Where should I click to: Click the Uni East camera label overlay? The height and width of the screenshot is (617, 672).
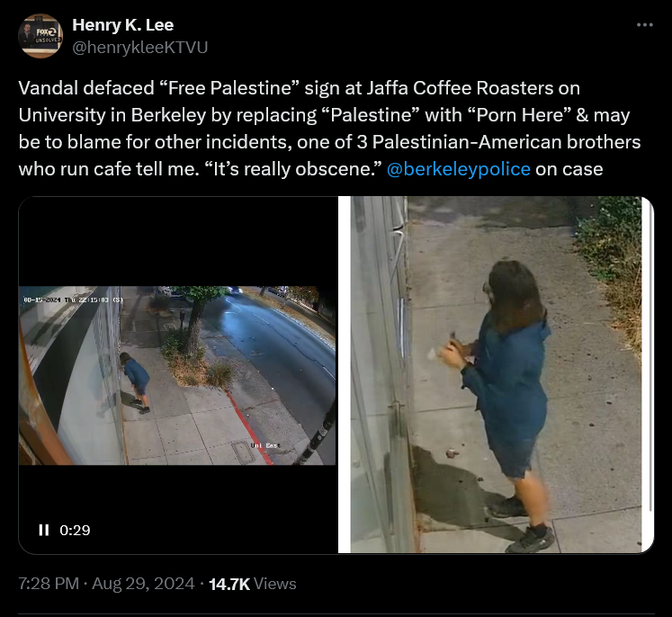coord(265,445)
